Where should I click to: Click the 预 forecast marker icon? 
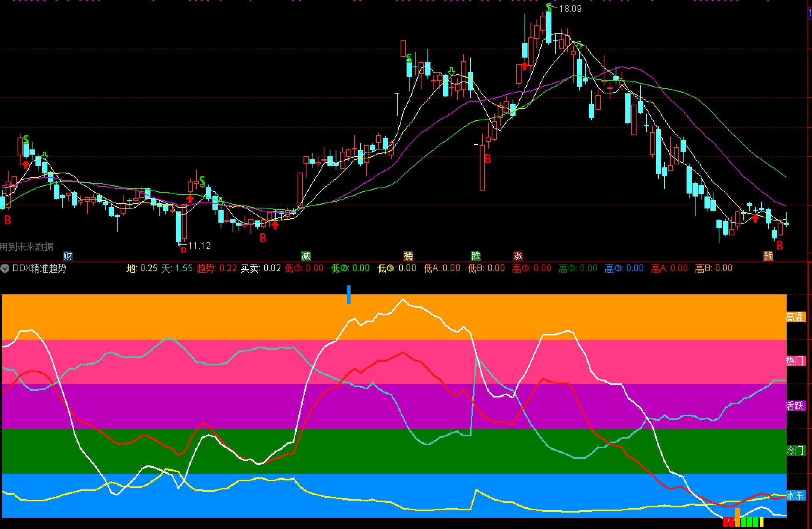768,256
